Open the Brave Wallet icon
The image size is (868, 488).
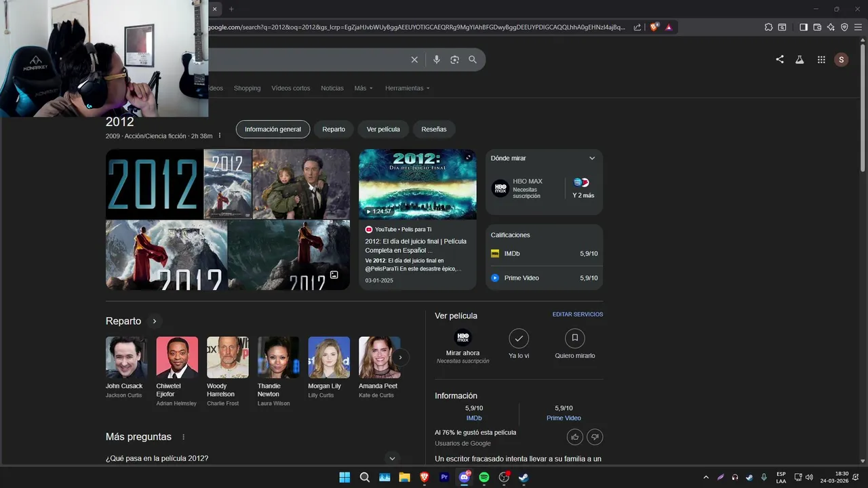[x=817, y=27]
